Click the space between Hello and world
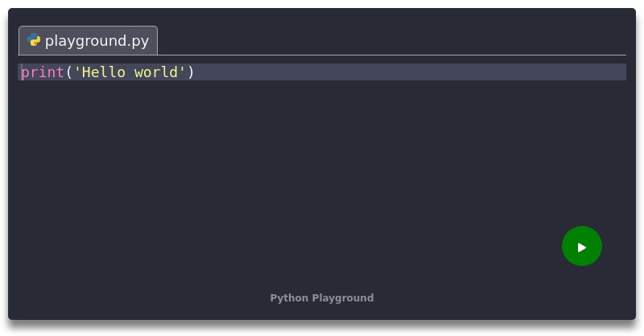 [130, 72]
